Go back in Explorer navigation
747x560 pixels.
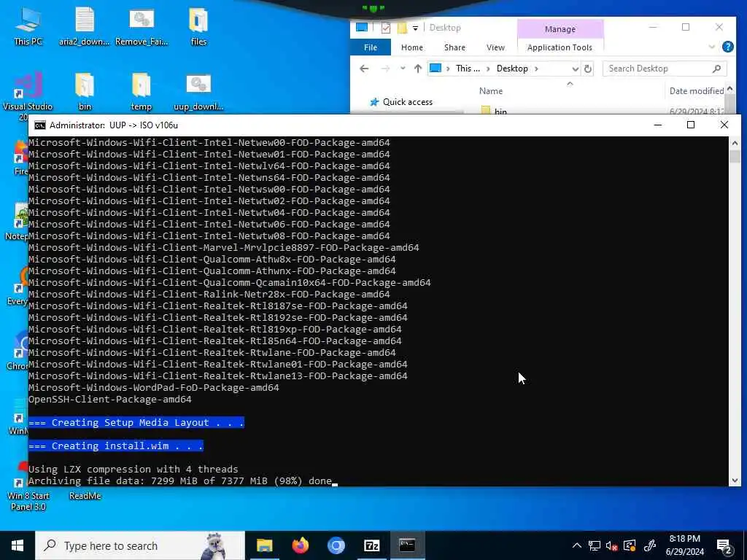[x=365, y=69]
